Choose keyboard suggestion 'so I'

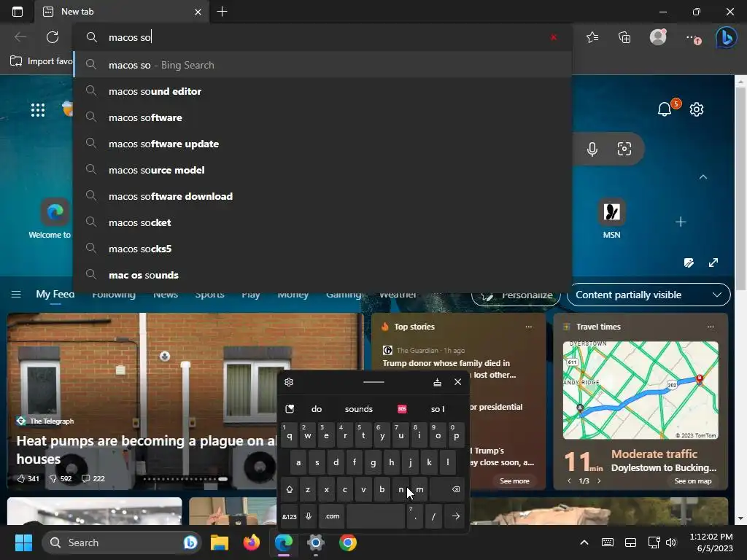coord(438,409)
